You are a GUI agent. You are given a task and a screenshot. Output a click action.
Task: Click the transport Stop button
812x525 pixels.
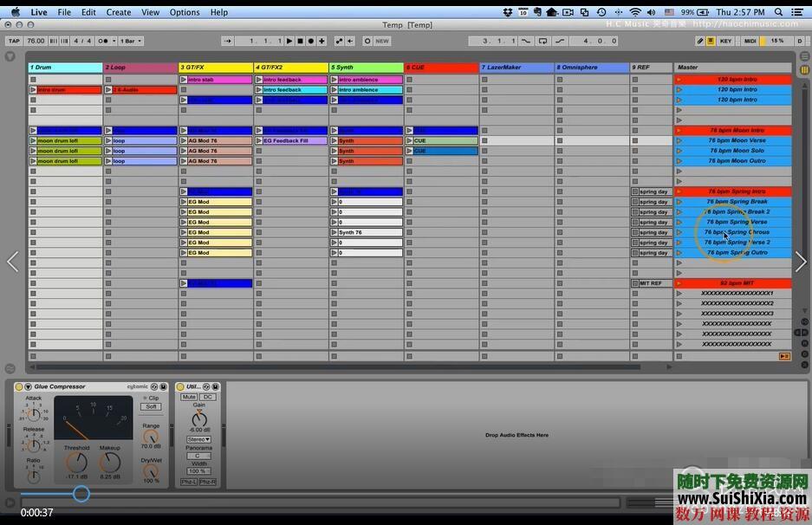[x=300, y=41]
